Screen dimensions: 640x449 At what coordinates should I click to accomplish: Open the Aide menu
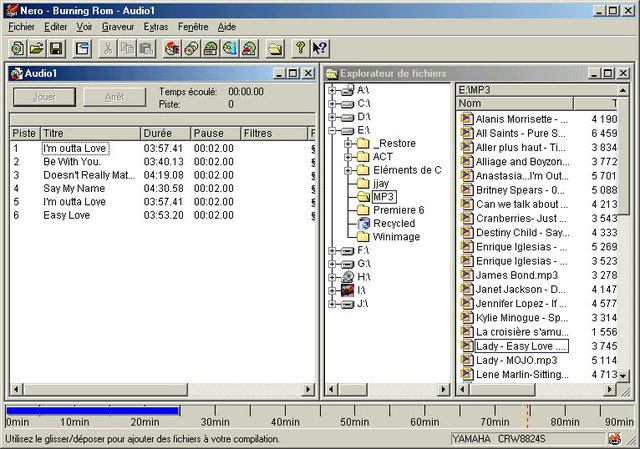tap(227, 27)
